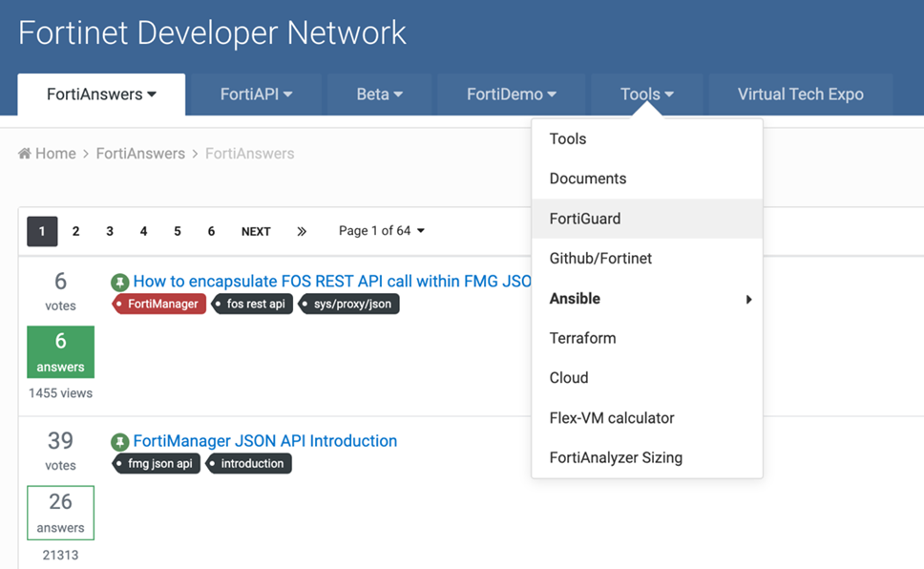
Task: Switch to the Virtual Tech Expo tab
Action: tap(800, 95)
